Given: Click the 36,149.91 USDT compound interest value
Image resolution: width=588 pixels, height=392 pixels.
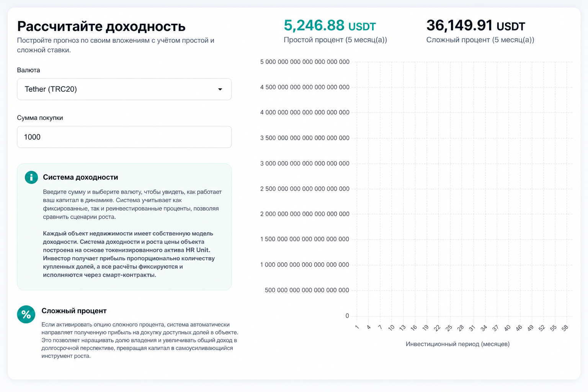Looking at the screenshot, I should coord(476,26).
